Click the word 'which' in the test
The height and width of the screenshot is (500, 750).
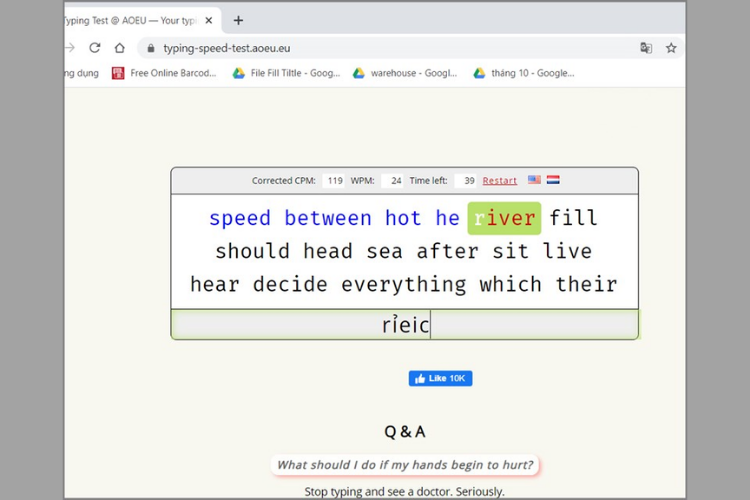(511, 285)
